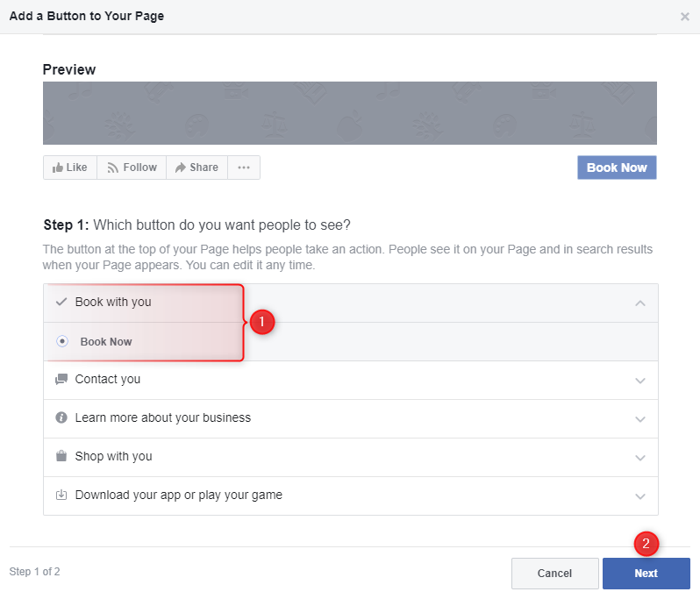Click the chat bubbles icon beside Contact you
The image size is (700, 599).
[x=61, y=380]
